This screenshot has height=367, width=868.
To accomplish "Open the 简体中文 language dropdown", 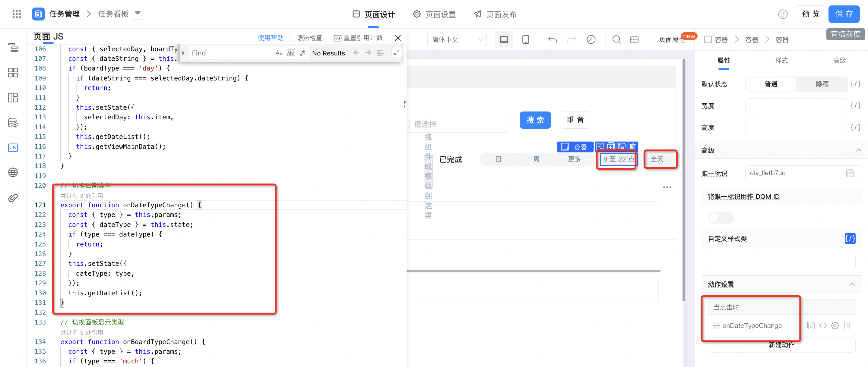I will (x=457, y=39).
